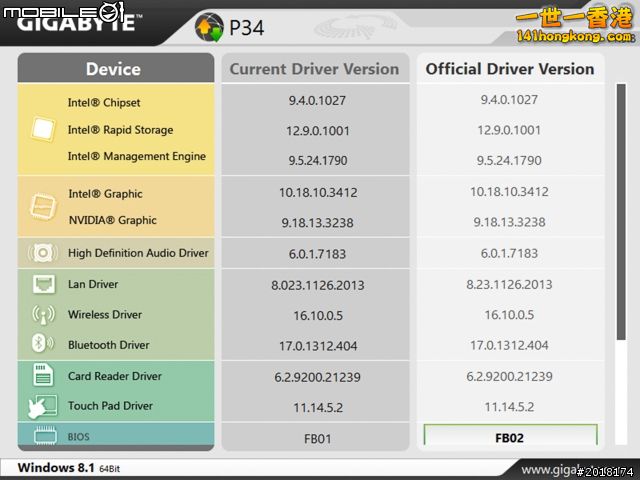Click official card reader version 6.2.9200.21239
640x480 pixels.
click(509, 376)
